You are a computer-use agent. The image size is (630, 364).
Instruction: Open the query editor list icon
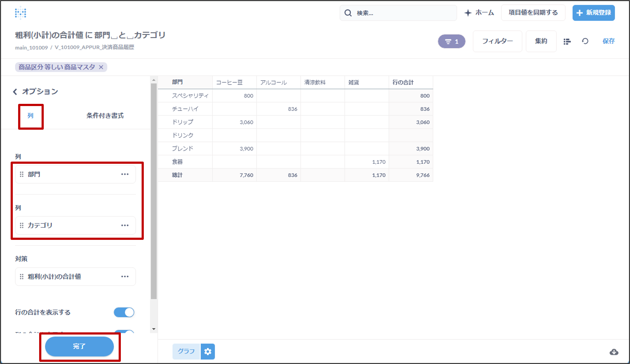click(567, 42)
